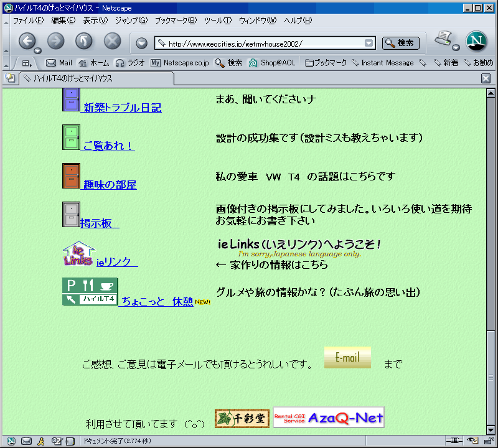Open the Back button history dropdown arrow
498x448 pixels.
pyautogui.click(x=38, y=50)
